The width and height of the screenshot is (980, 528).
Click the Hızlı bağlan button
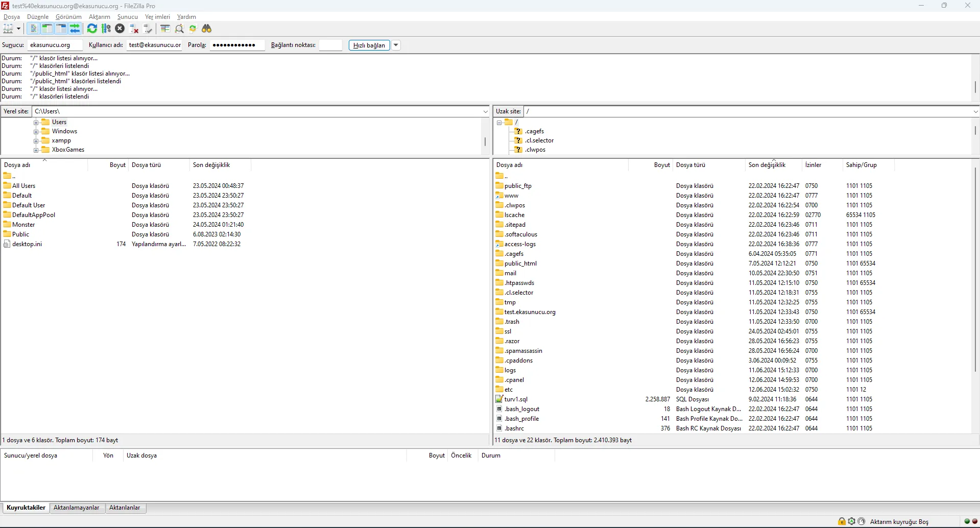[369, 45]
